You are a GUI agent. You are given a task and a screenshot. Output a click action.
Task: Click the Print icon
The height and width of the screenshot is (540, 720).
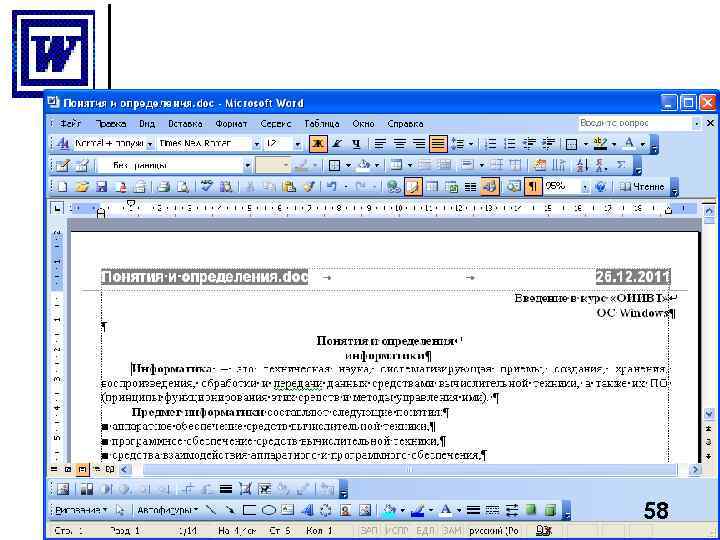tap(163, 186)
